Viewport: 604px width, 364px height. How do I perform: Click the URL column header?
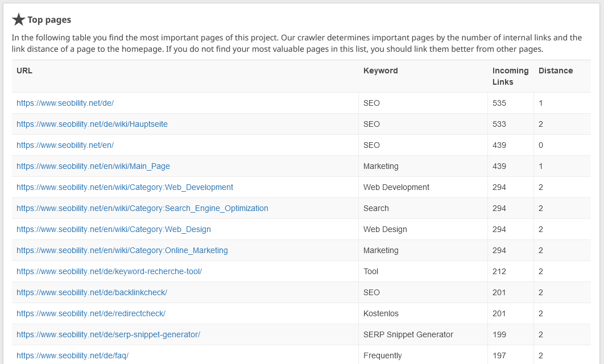[24, 71]
